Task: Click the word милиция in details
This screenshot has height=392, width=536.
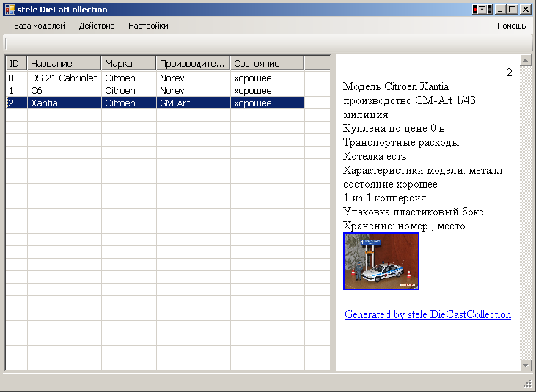Action: point(366,114)
